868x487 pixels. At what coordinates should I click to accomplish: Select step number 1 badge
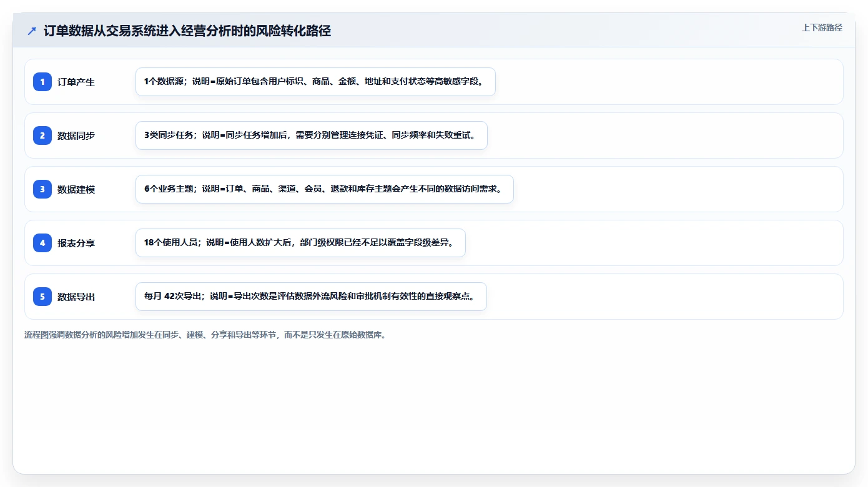[x=42, y=82]
